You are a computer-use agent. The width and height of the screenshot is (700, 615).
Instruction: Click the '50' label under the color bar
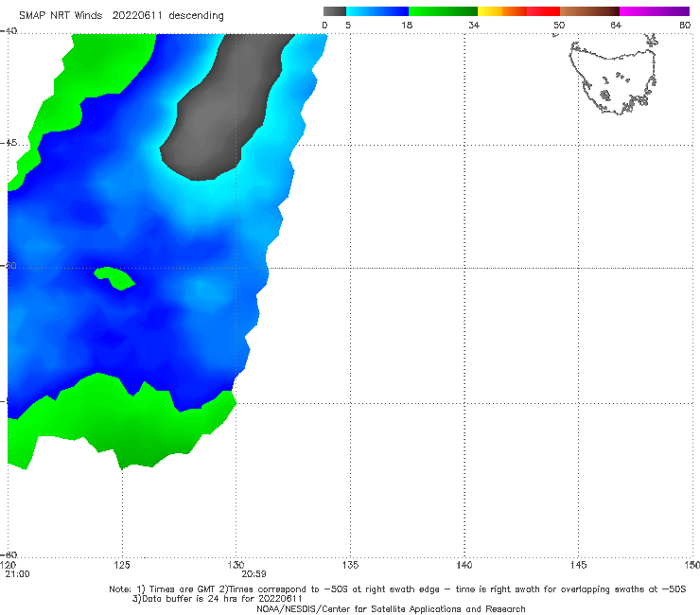coord(559,25)
